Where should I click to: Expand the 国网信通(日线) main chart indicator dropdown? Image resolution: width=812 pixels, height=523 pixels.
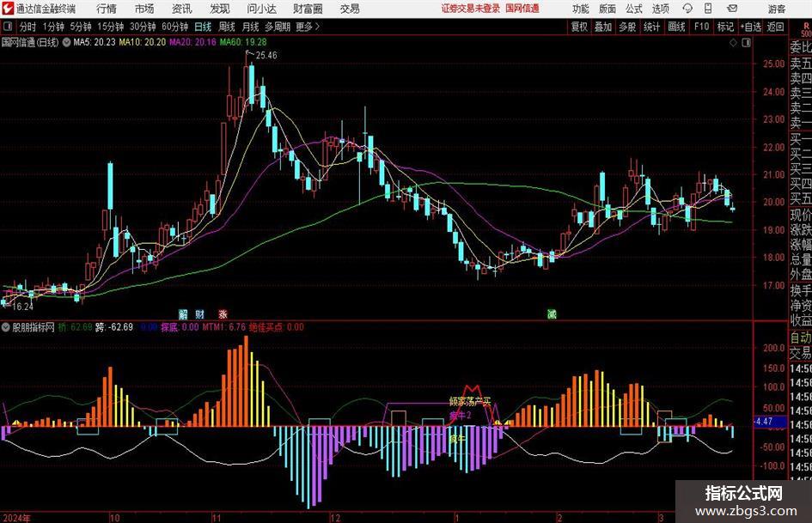click(67, 42)
